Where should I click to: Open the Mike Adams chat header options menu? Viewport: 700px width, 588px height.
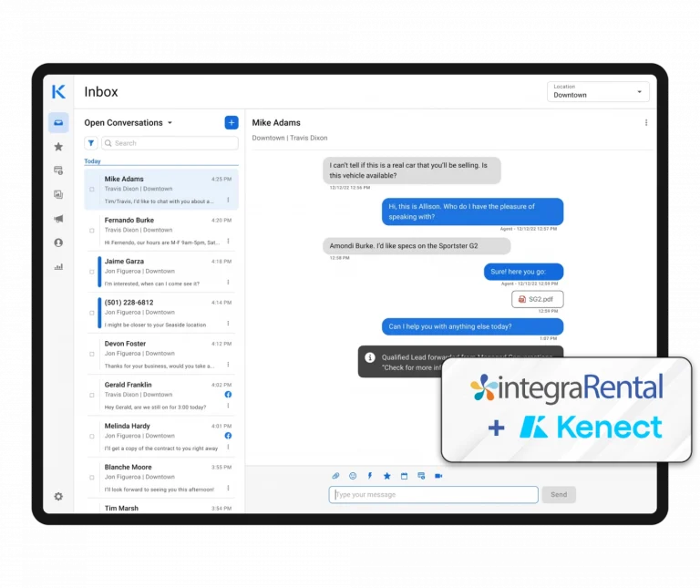pyautogui.click(x=646, y=123)
